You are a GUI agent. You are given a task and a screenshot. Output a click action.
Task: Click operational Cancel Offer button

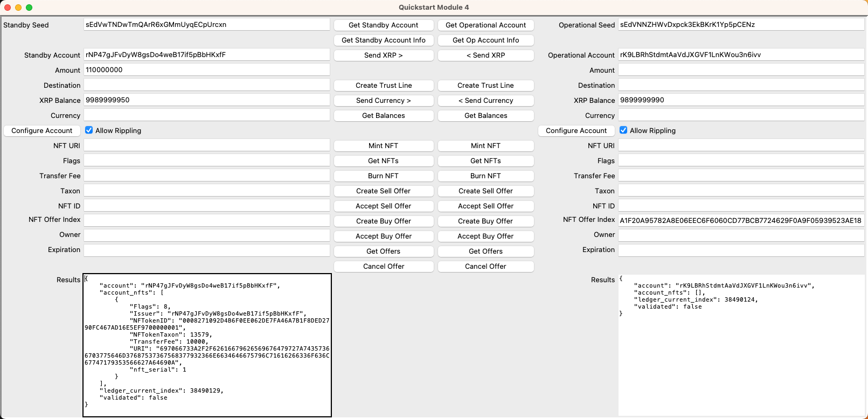tap(485, 266)
